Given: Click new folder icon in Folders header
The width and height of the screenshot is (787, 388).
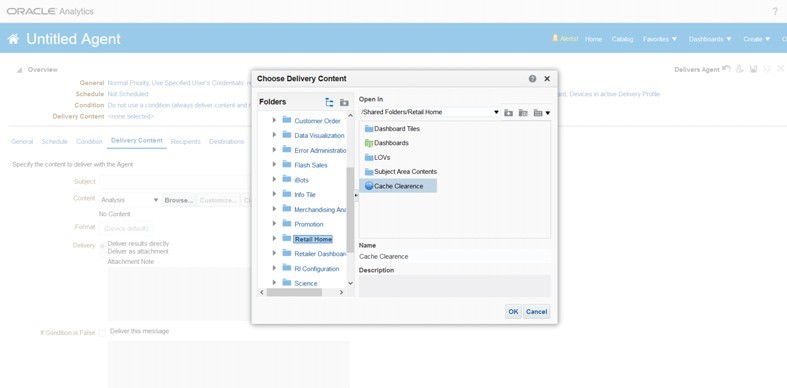Looking at the screenshot, I should [344, 102].
